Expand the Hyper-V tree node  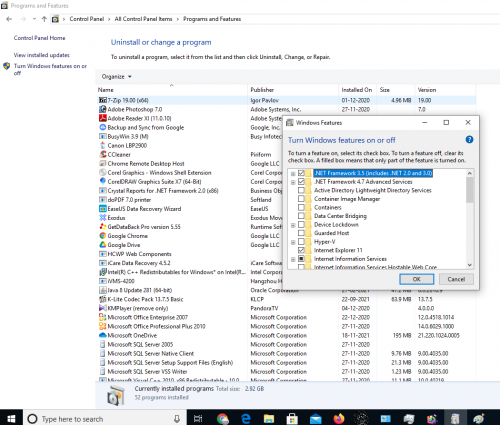(293, 242)
